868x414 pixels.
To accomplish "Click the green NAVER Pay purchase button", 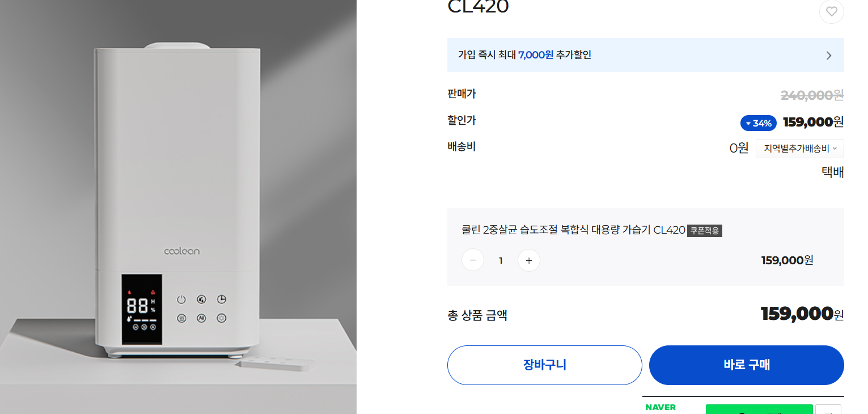I will (x=759, y=409).
